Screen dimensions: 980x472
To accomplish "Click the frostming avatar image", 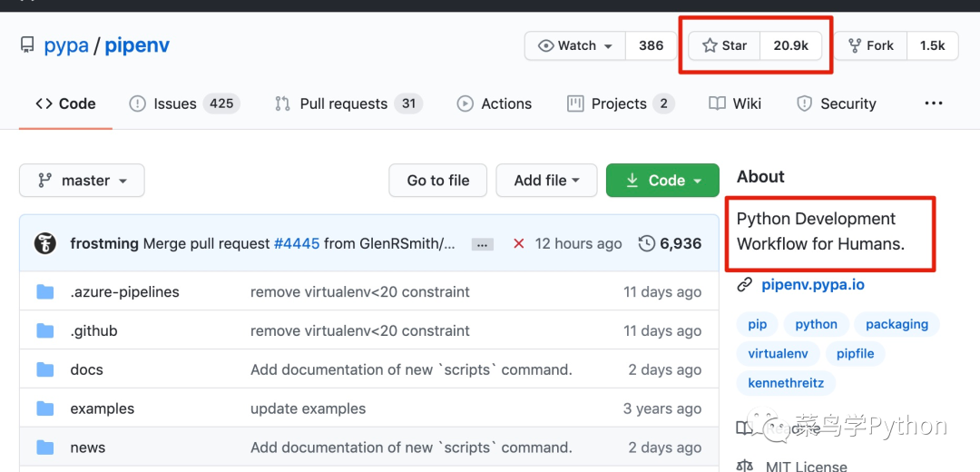I will (45, 243).
